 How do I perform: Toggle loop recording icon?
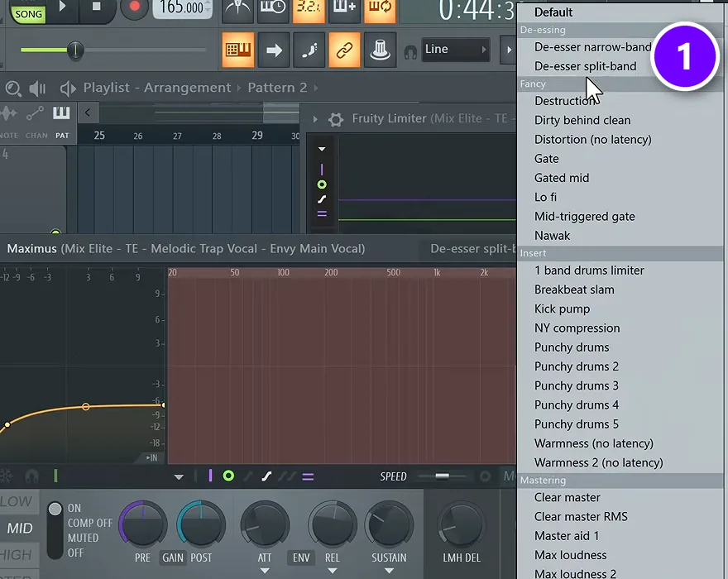pyautogui.click(x=380, y=9)
